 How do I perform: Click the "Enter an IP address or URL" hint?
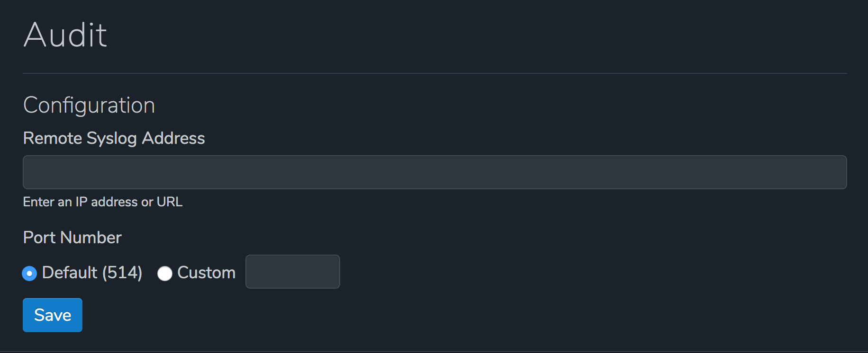coord(103,202)
